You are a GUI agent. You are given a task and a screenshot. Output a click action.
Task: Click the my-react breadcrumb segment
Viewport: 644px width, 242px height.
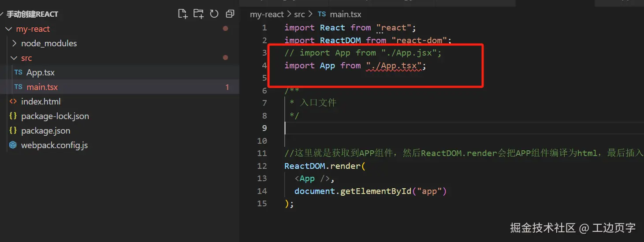point(267,15)
